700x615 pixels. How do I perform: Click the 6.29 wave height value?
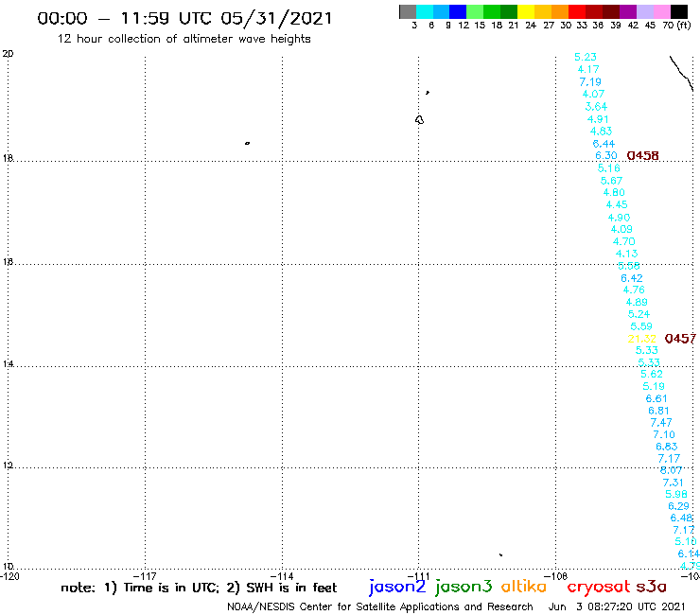point(678,506)
